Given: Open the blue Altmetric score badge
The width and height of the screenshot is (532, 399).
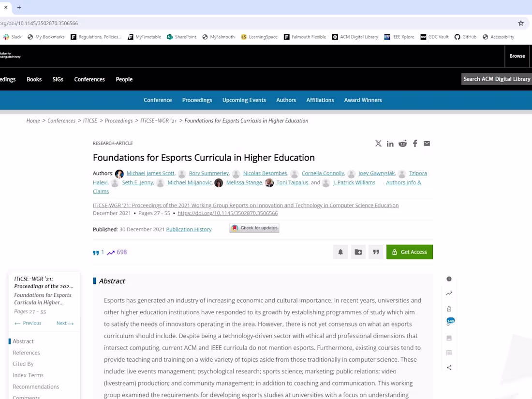Looking at the screenshot, I should (x=450, y=321).
